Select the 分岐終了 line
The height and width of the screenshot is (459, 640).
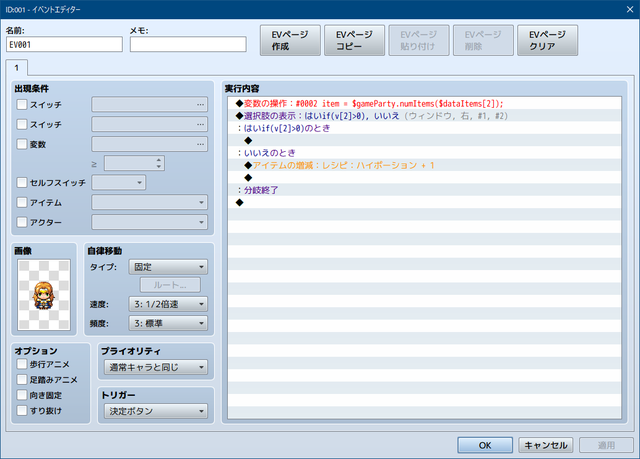click(x=424, y=190)
